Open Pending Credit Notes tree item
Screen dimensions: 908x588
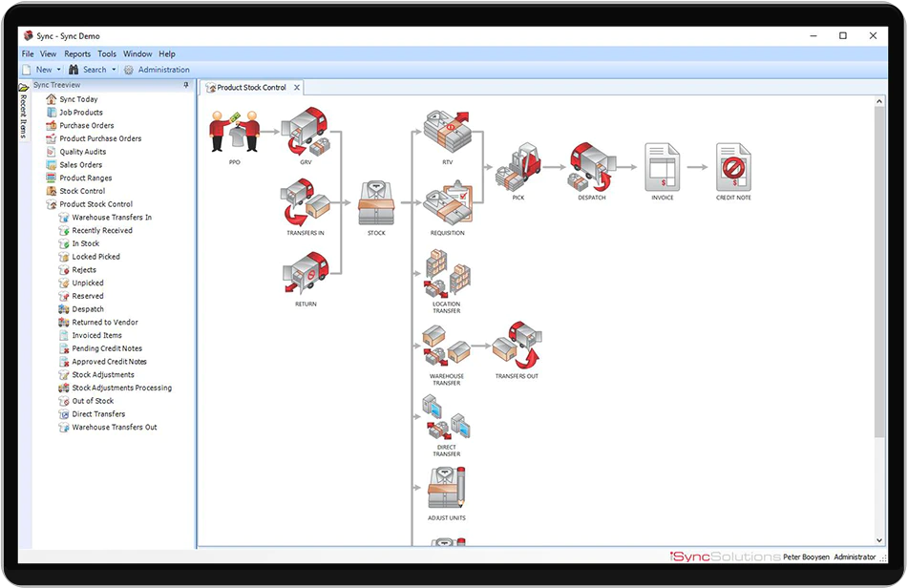pos(107,348)
